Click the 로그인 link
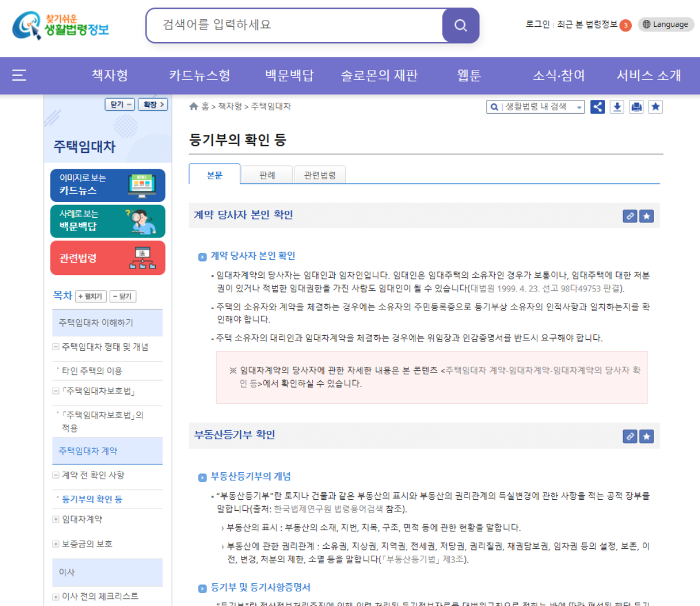Screen dimensions: 700x606 [537, 24]
